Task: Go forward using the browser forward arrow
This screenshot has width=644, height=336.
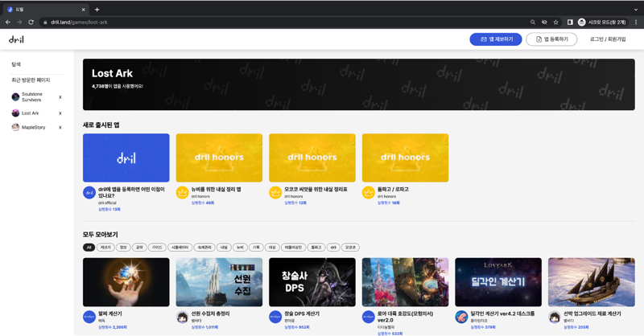Action: (19, 23)
